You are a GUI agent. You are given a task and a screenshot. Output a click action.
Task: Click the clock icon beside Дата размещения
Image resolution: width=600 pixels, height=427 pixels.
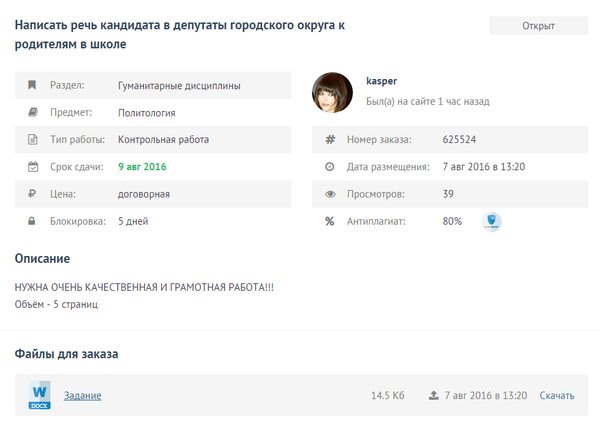(x=329, y=167)
